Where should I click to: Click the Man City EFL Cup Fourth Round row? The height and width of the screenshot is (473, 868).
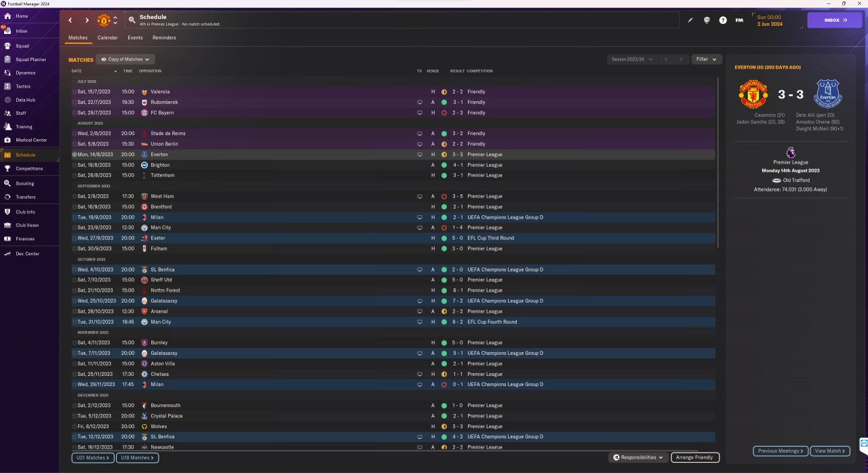[x=393, y=322]
